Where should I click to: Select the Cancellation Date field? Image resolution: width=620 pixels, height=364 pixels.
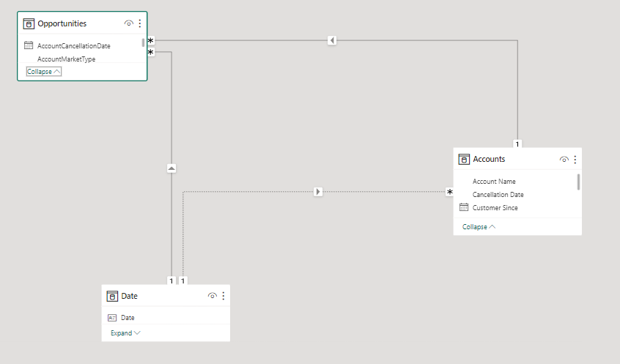pyautogui.click(x=498, y=194)
